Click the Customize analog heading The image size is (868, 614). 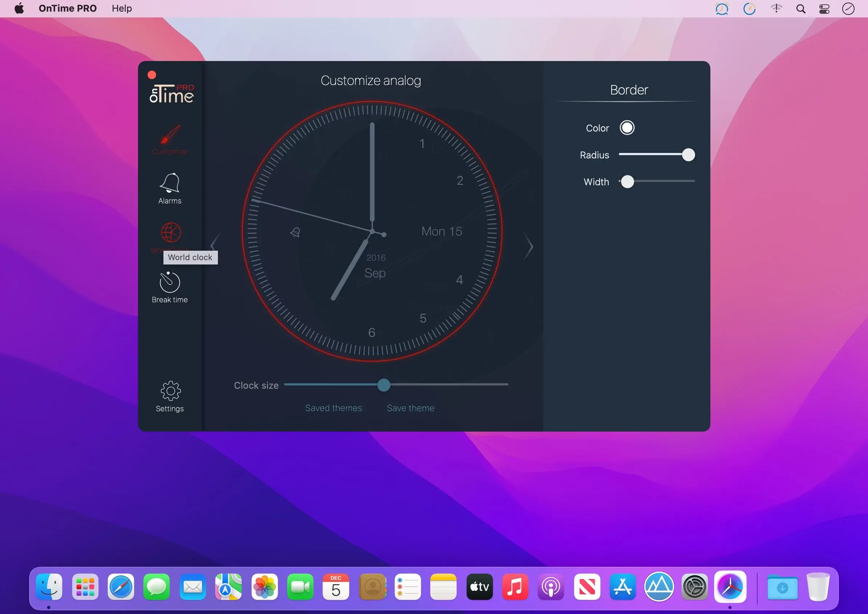[x=370, y=81]
